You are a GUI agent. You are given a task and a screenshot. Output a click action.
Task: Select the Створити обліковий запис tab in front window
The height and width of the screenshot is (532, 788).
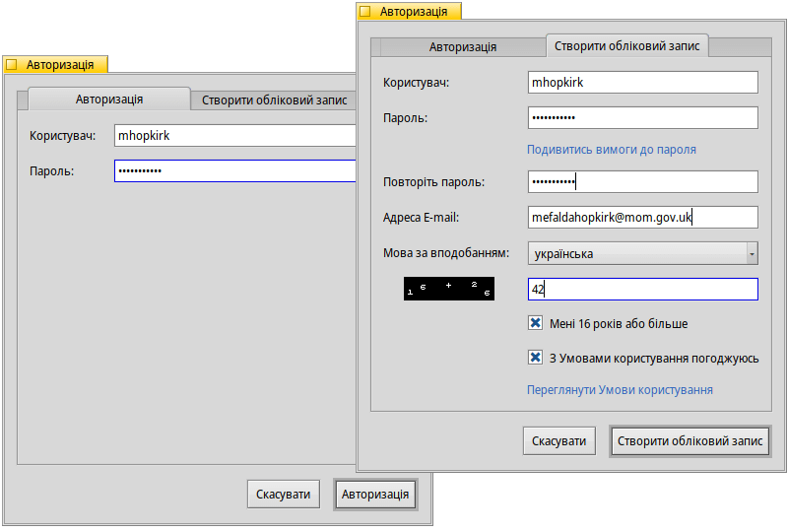pyautogui.click(x=627, y=45)
